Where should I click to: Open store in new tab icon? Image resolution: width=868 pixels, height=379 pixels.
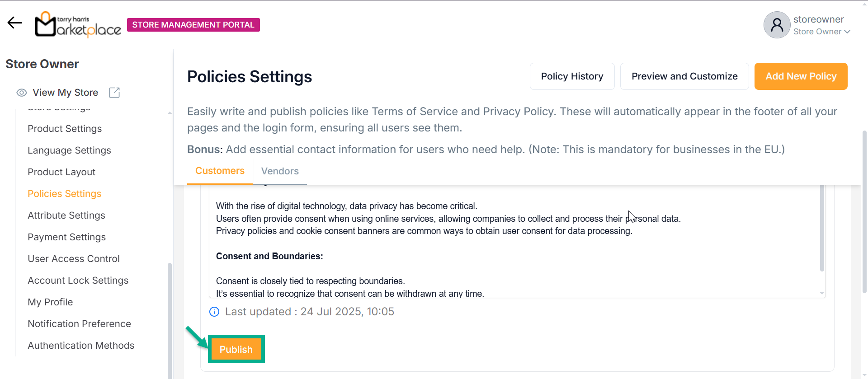(x=114, y=93)
